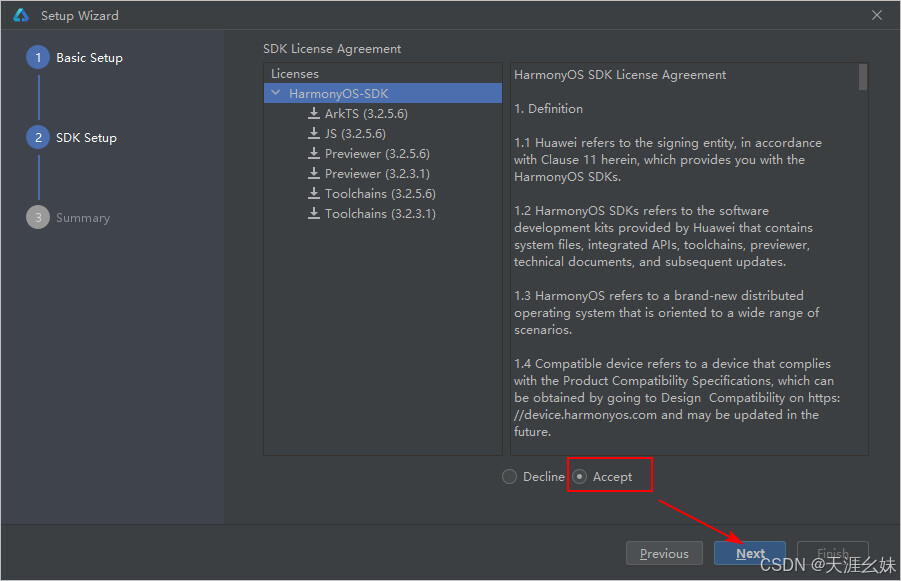Select Previewer (3.2.5.6) tree row
The width and height of the screenshot is (901, 581).
click(383, 153)
